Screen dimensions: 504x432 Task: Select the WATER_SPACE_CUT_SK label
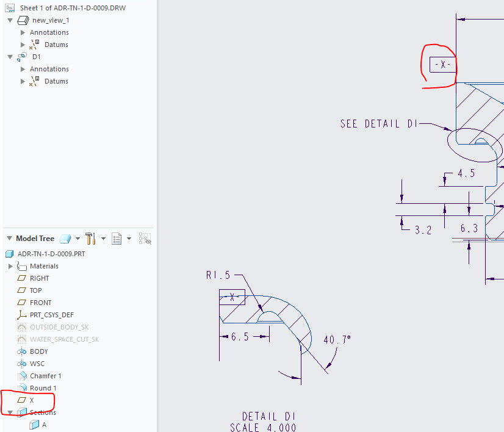coord(64,339)
